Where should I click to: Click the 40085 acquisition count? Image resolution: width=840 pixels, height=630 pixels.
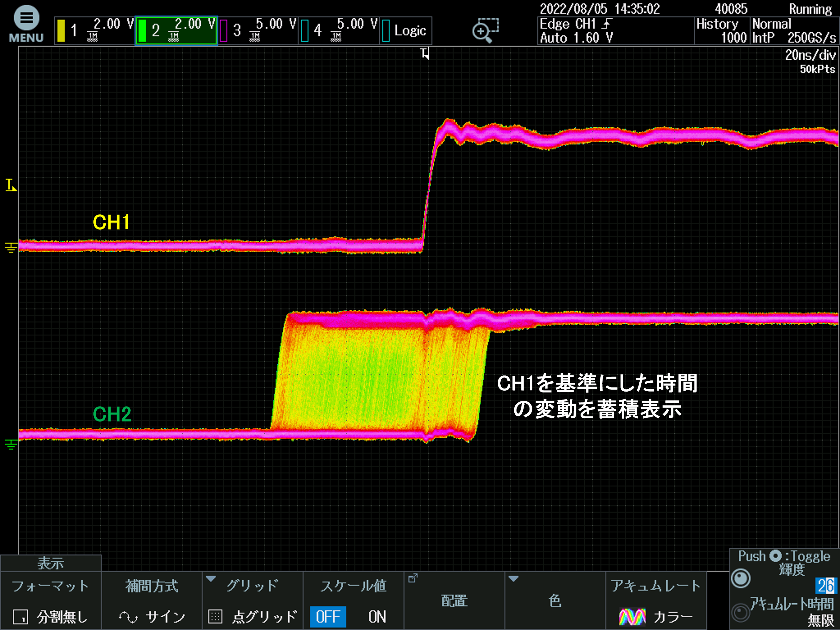point(731,9)
